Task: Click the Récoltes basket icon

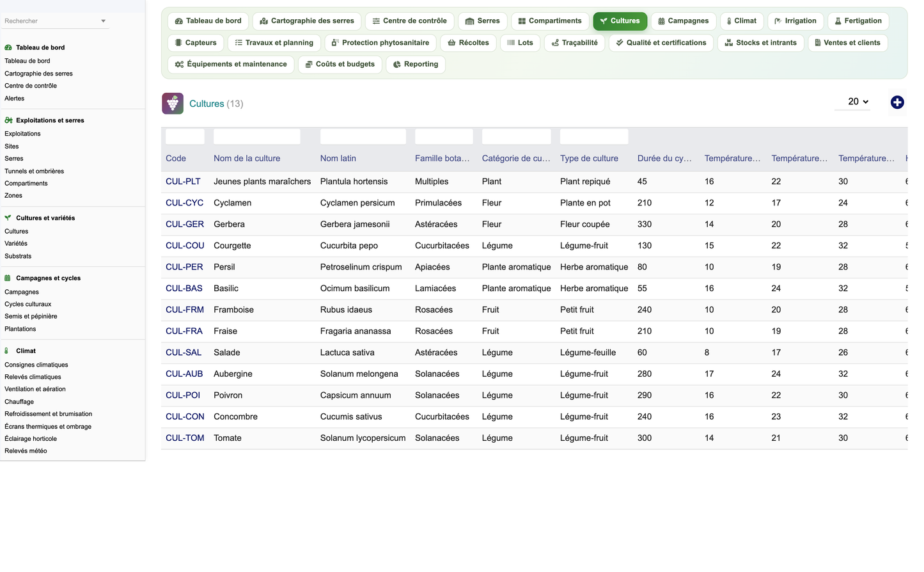Action: pyautogui.click(x=451, y=43)
